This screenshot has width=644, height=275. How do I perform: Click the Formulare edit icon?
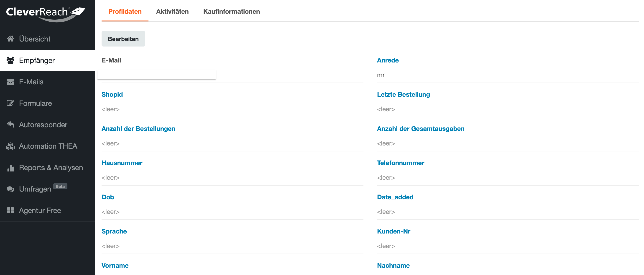10,103
